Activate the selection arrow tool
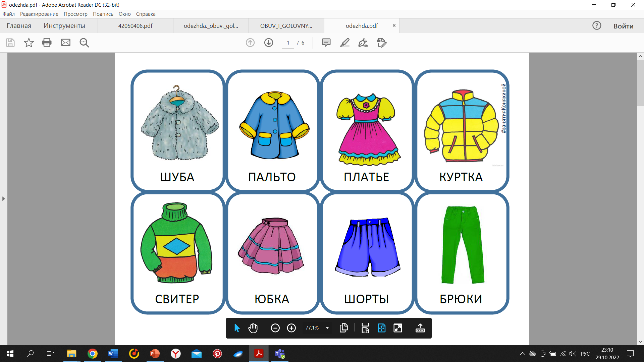This screenshot has height=362, width=644. click(237, 328)
